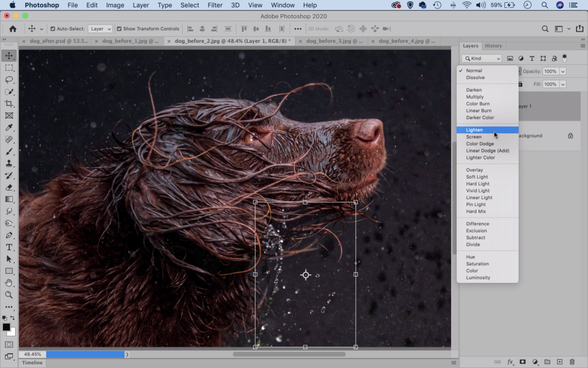Grab the Zoom tool from the toolbar
Image resolution: width=588 pixels, height=368 pixels.
[x=9, y=295]
